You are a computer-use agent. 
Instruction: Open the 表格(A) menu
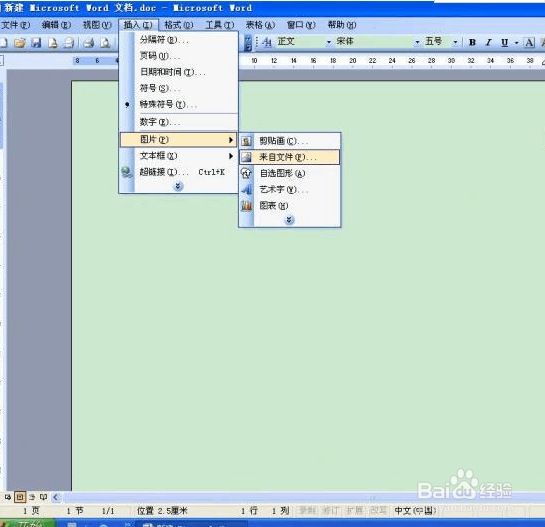pos(260,25)
